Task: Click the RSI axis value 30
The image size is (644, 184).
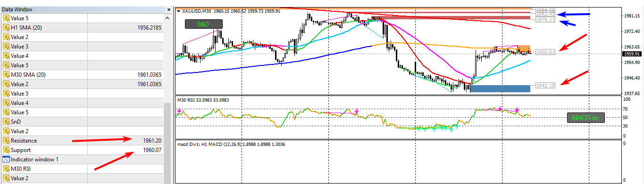Action: tap(626, 126)
